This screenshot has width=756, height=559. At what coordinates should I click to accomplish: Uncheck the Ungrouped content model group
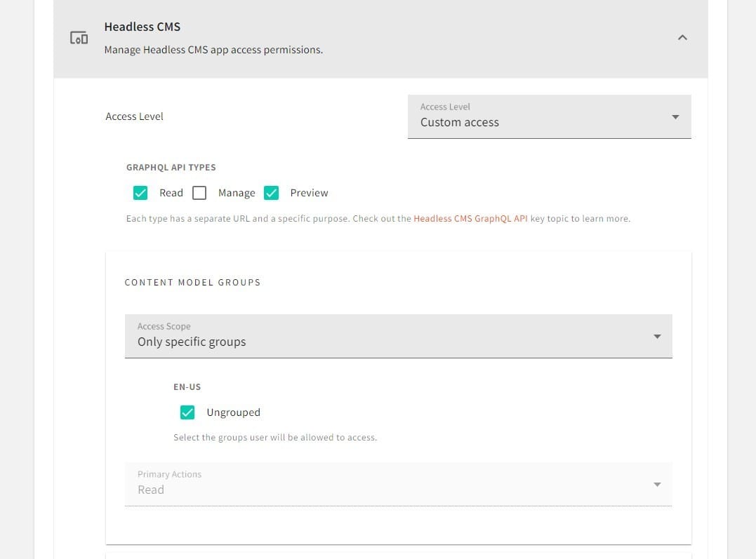[x=187, y=412]
